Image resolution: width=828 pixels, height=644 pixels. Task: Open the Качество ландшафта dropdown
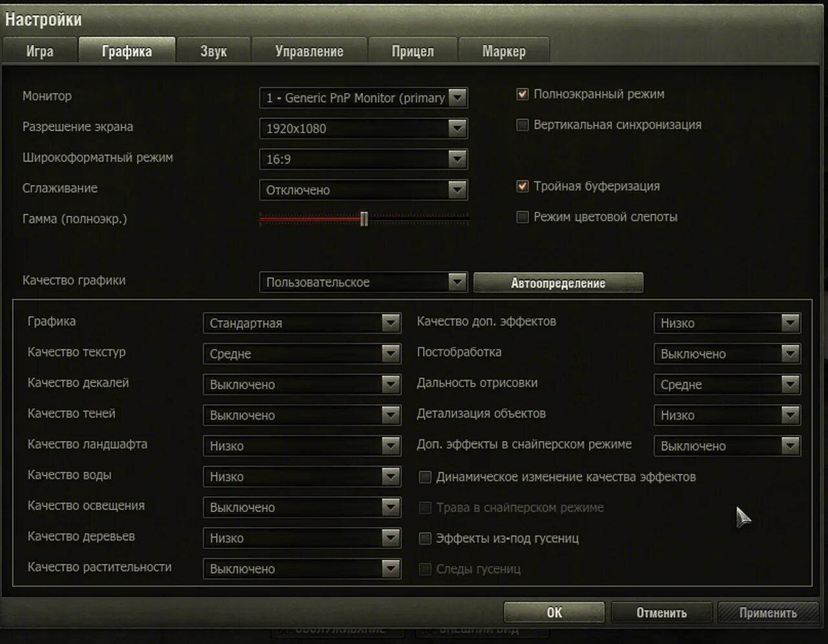[302, 445]
